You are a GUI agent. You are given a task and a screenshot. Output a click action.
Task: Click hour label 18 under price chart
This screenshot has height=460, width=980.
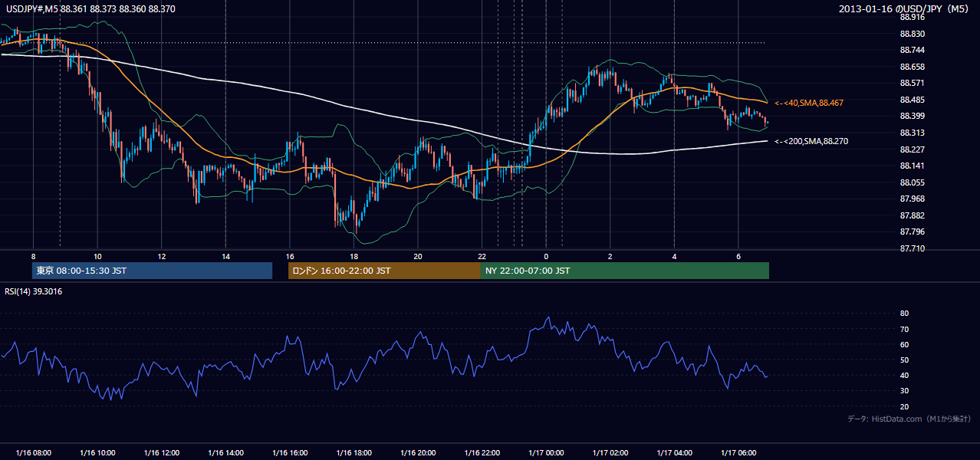(354, 256)
